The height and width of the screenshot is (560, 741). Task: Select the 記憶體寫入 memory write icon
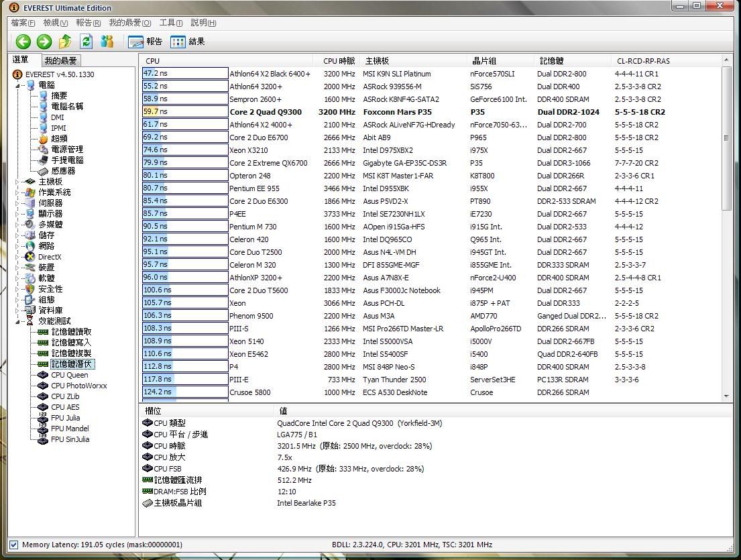tap(43, 343)
